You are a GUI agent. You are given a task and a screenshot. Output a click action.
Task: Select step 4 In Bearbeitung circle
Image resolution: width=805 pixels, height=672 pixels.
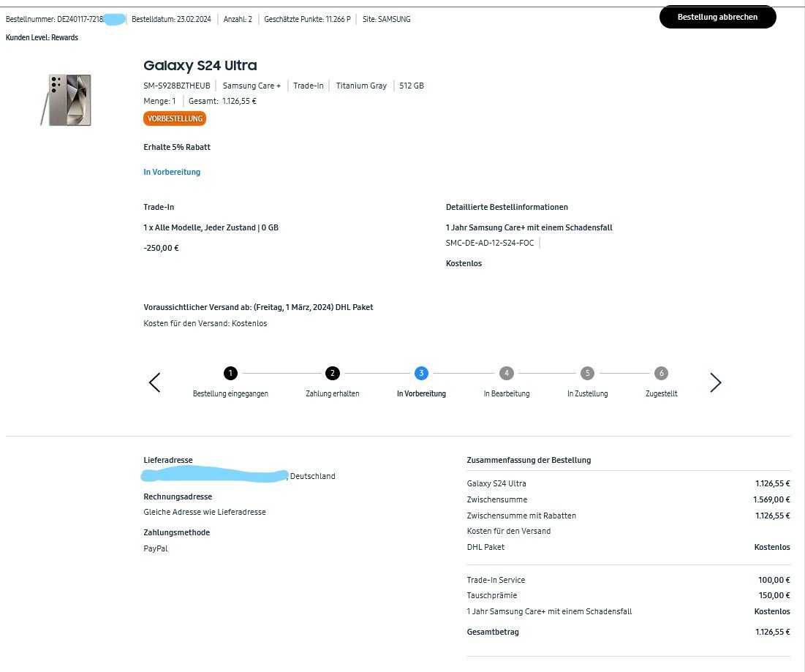pos(506,373)
